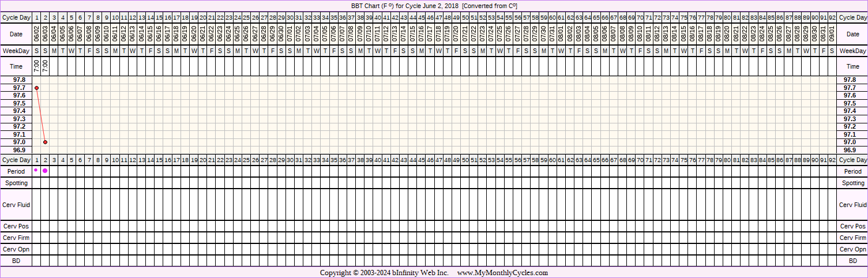Click the right Cerv Firm row label
The height and width of the screenshot is (278, 868).
click(853, 238)
